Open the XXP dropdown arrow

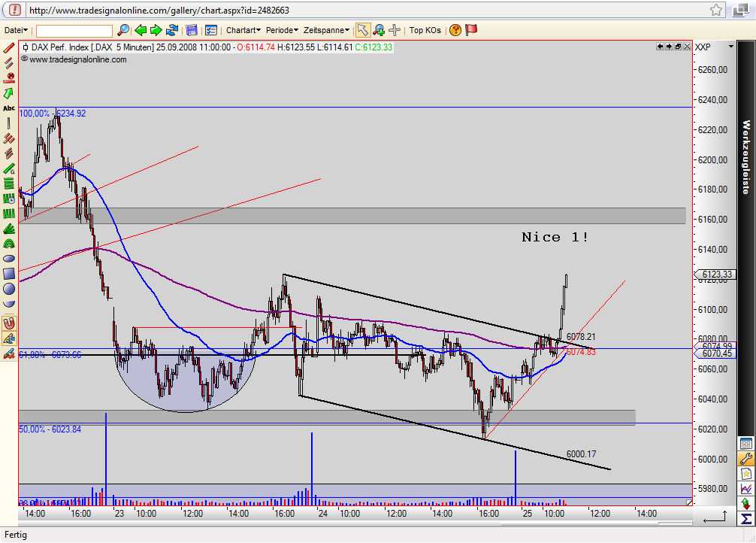click(x=731, y=47)
